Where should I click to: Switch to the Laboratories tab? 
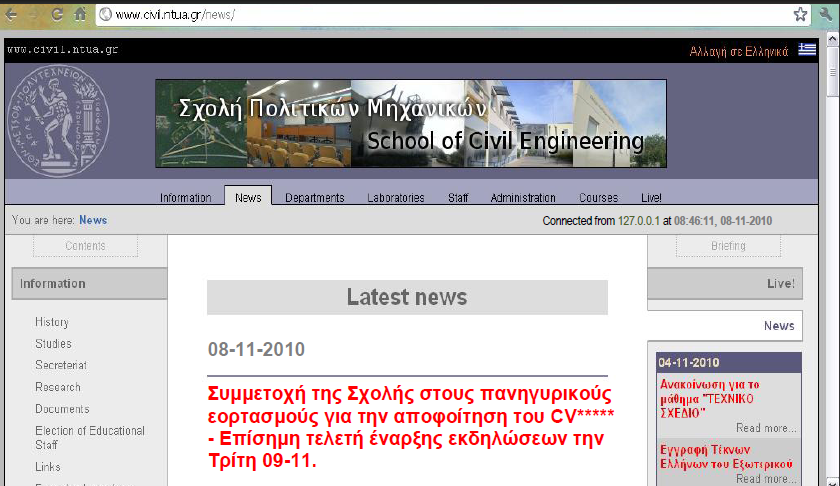tap(395, 198)
